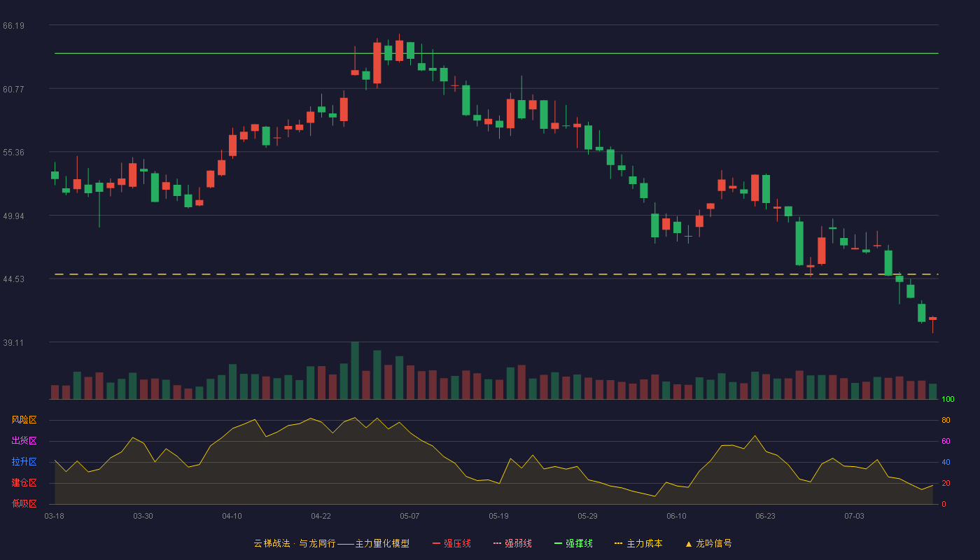Click the orange 80 indicator scale value
The height and width of the screenshot is (560, 980).
point(946,420)
